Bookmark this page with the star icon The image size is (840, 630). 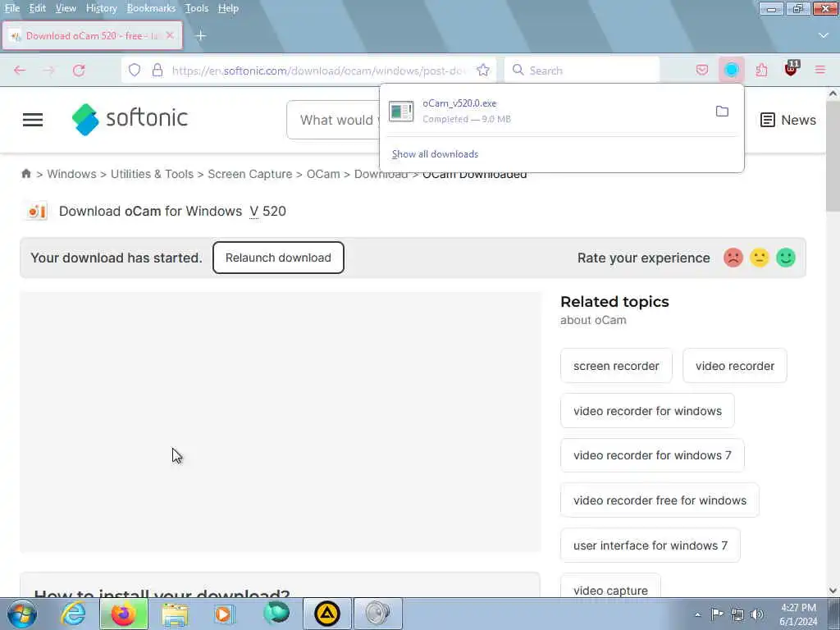482,71
